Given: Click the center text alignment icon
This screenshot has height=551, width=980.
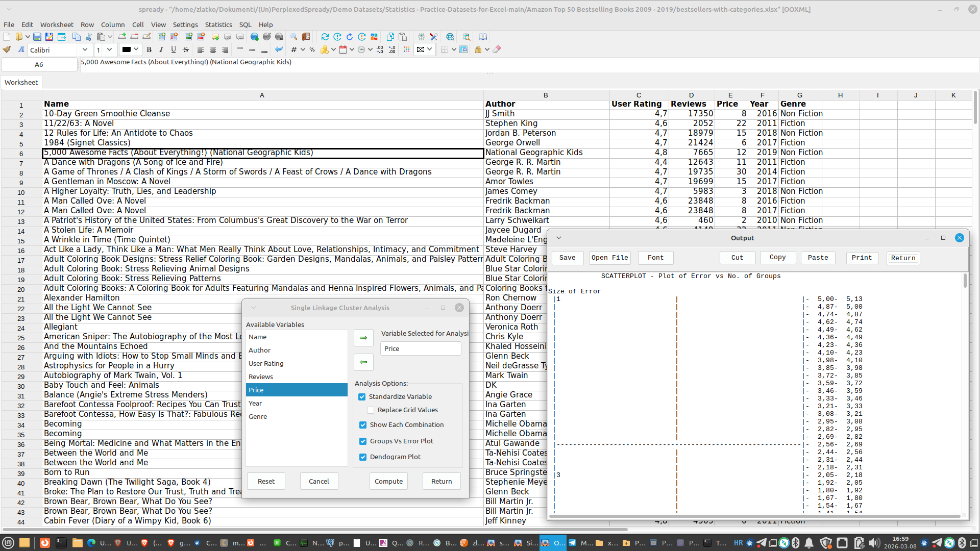Looking at the screenshot, I should point(213,49).
